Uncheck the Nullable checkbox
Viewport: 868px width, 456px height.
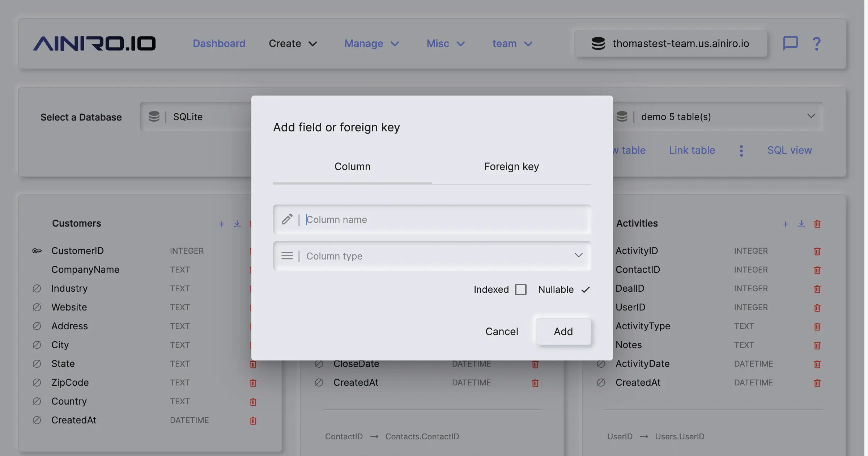click(586, 289)
